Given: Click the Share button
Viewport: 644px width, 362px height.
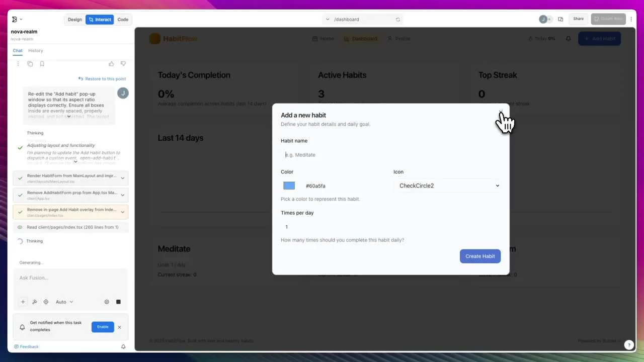Looking at the screenshot, I should tap(579, 19).
